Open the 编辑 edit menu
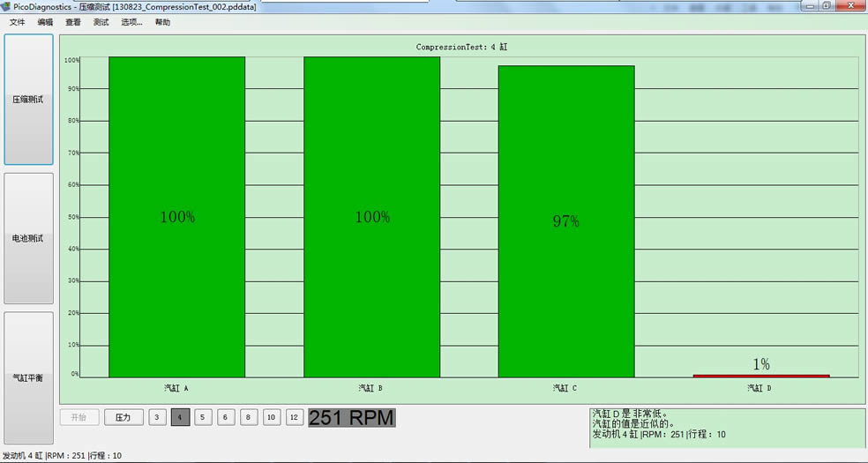Image resolution: width=868 pixels, height=463 pixels. pos(45,22)
